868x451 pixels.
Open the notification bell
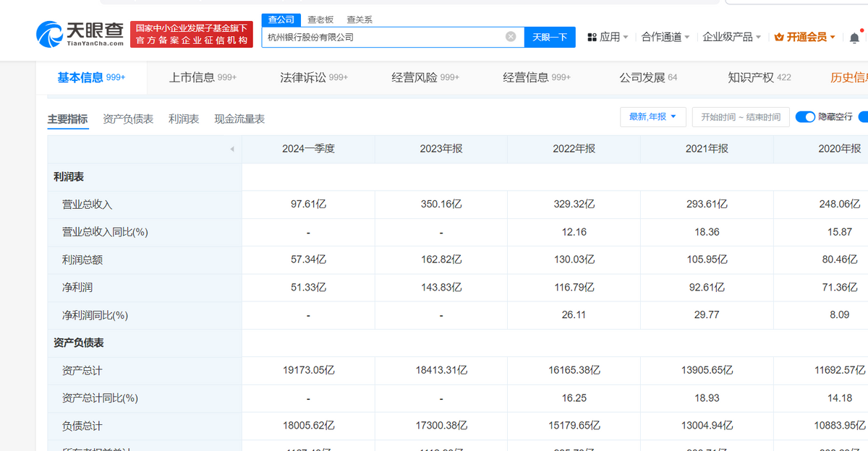pos(854,37)
